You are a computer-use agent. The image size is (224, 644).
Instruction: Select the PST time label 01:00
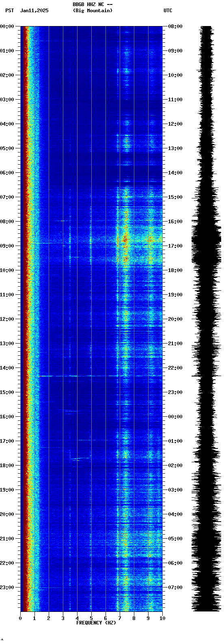tap(7, 51)
